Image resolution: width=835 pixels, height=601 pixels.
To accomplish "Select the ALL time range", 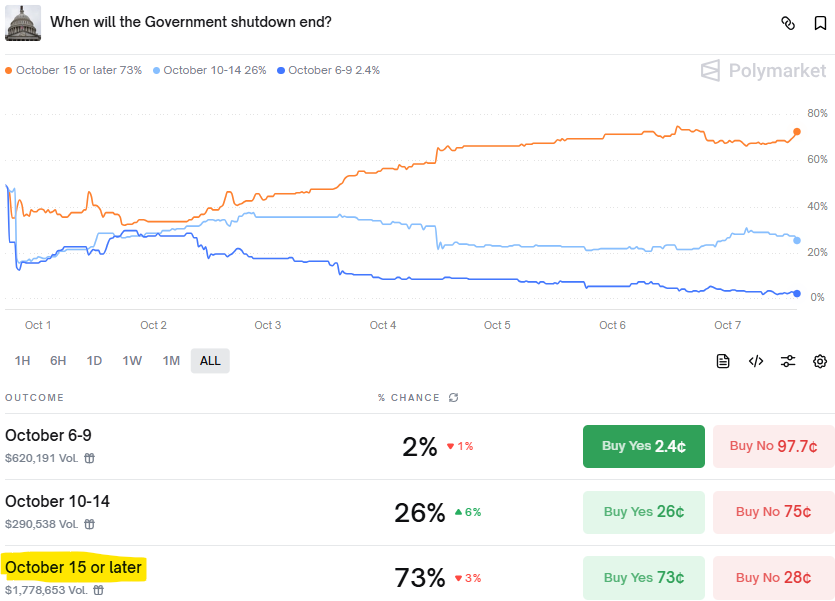I will pyautogui.click(x=210, y=361).
